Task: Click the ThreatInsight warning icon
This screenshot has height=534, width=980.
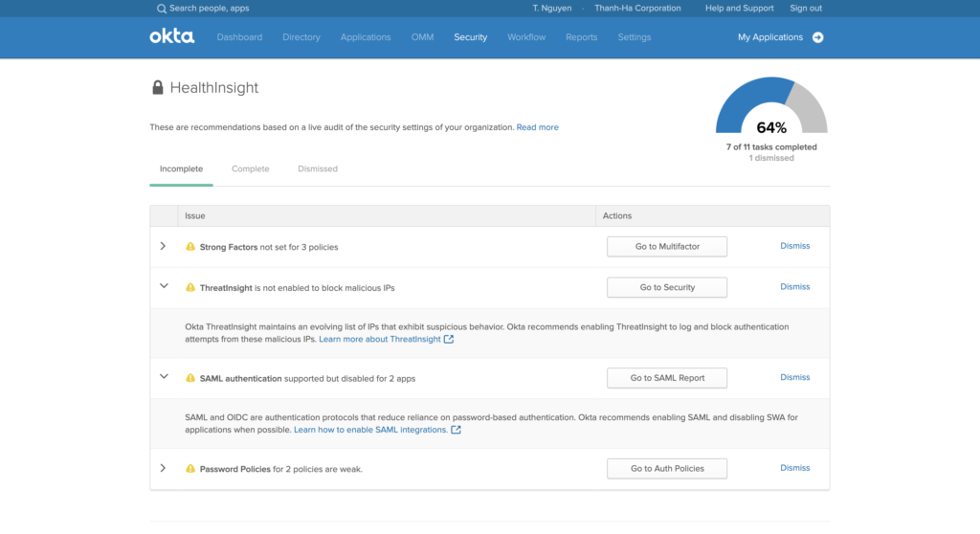Action: pos(190,287)
